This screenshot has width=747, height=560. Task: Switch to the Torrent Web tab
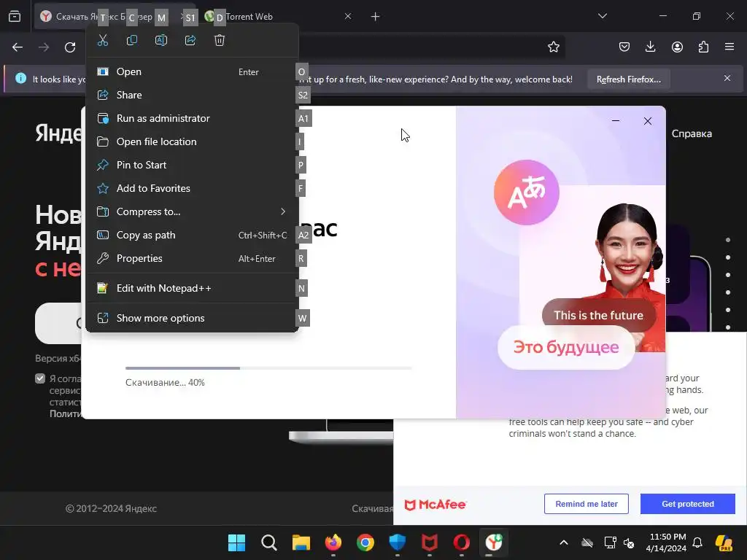279,17
